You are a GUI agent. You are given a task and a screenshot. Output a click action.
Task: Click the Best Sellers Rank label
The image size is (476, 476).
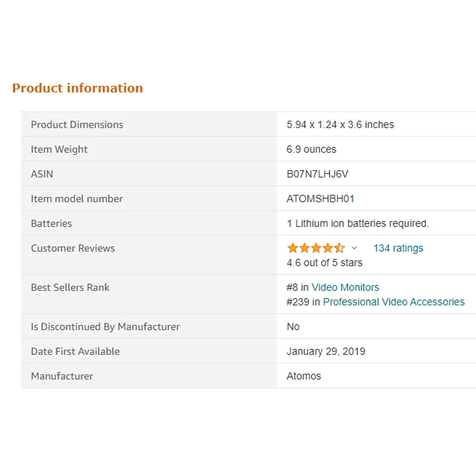click(70, 287)
